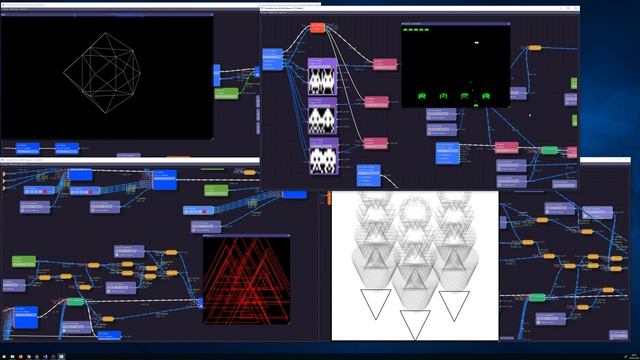Toggle red cell in leftmost light-blue sequencer node
The width and height of the screenshot is (640, 360).
tap(45, 191)
